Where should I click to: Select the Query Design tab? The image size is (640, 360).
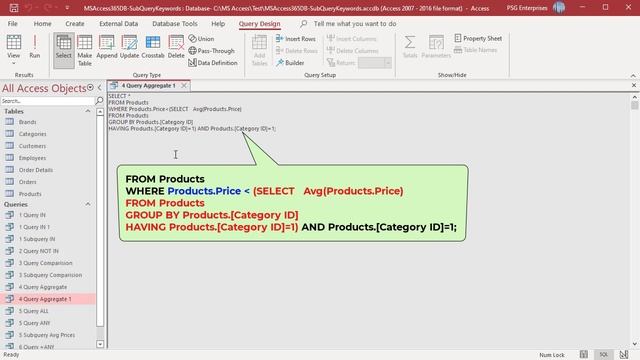point(260,24)
